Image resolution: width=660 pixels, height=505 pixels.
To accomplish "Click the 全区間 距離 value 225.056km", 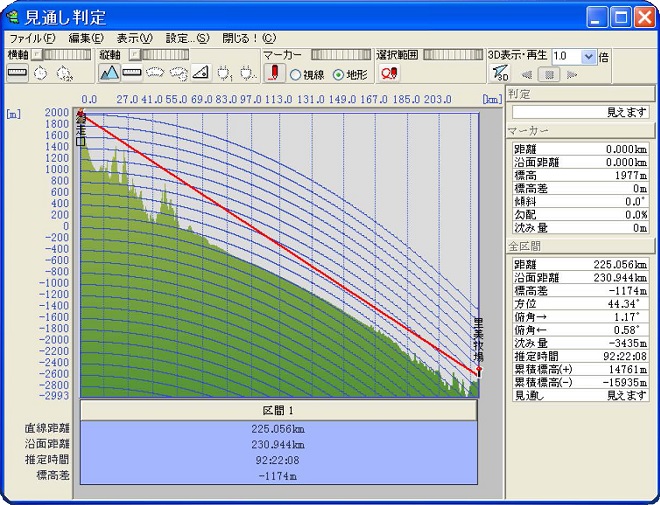I will (x=620, y=264).
